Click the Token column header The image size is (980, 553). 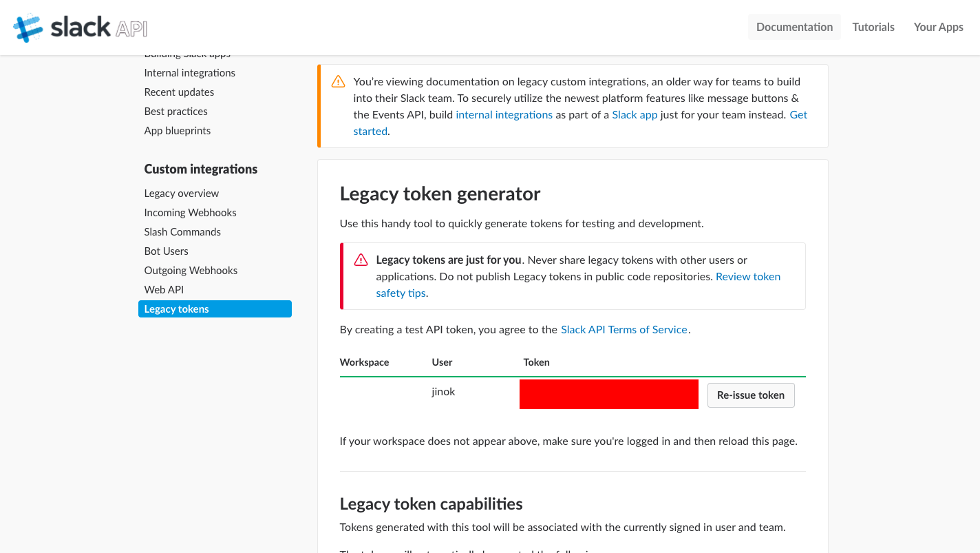(x=536, y=362)
